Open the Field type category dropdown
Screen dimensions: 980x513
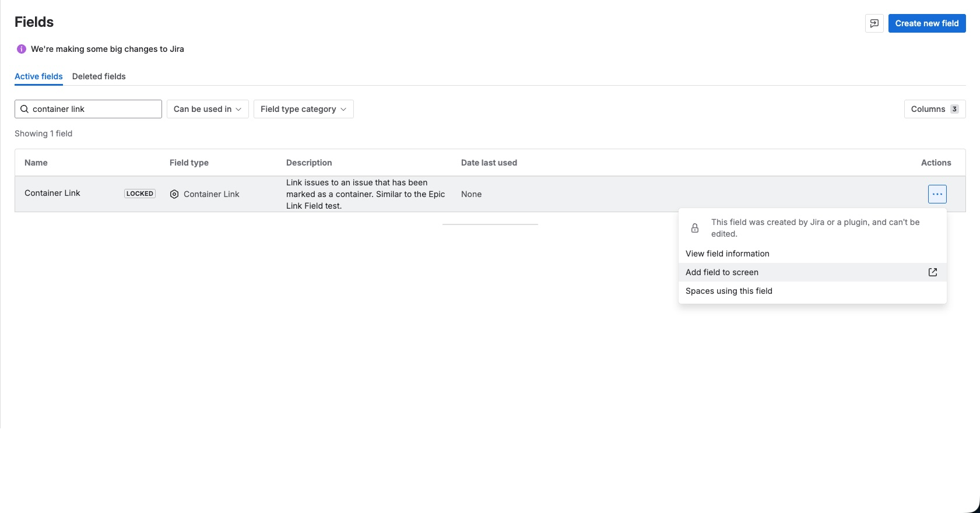click(303, 109)
